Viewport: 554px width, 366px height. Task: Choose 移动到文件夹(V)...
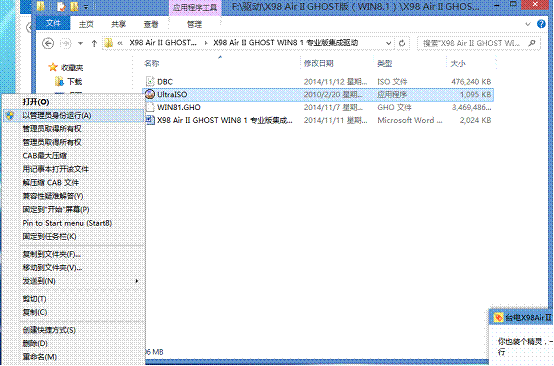pos(74,267)
